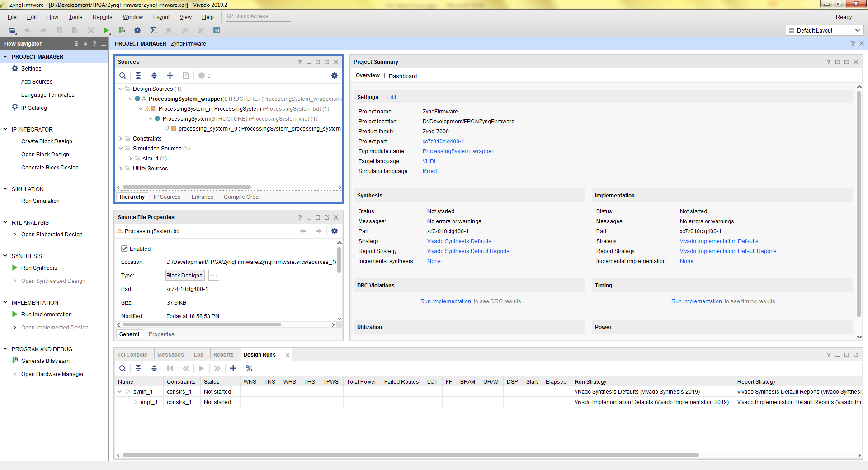This screenshot has height=470, width=868.
Task: Click Create Block Design
Action: [x=47, y=141]
